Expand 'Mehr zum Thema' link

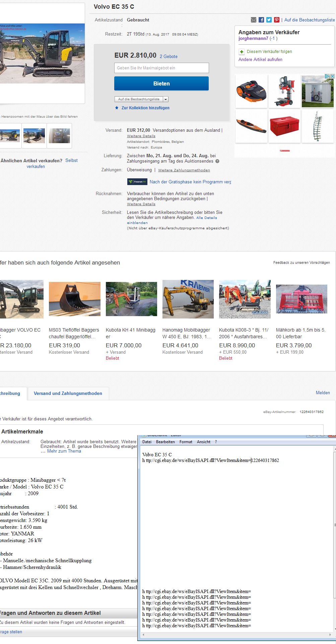coord(64,451)
